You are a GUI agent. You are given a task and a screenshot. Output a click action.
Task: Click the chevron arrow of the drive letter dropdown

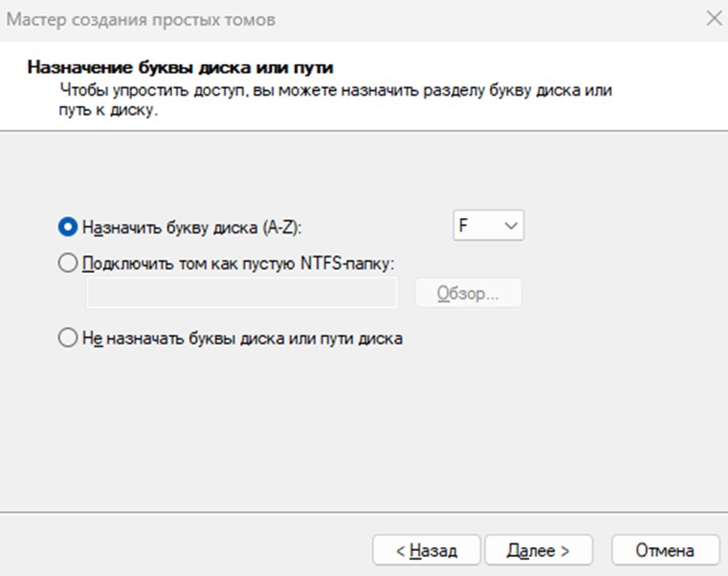[x=511, y=226]
